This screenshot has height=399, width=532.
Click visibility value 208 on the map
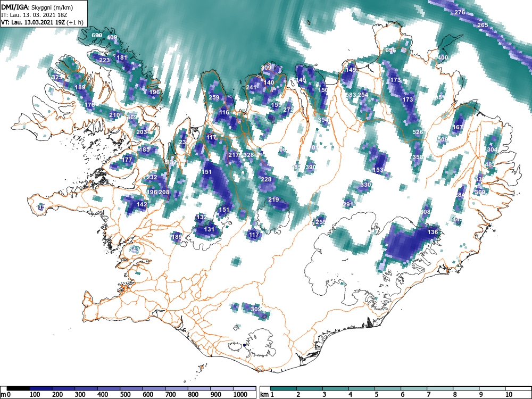click(x=164, y=192)
